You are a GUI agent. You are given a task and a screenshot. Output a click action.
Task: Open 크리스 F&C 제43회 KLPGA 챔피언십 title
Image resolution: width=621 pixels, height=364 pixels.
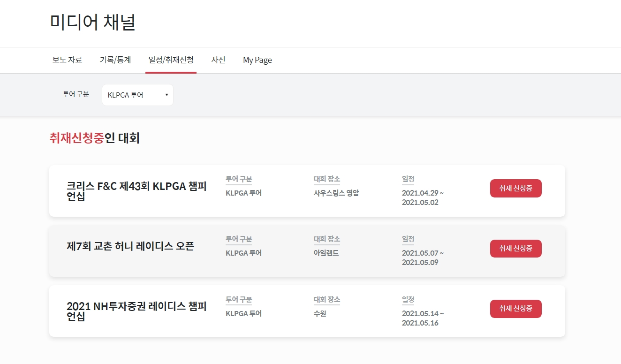[x=136, y=191]
